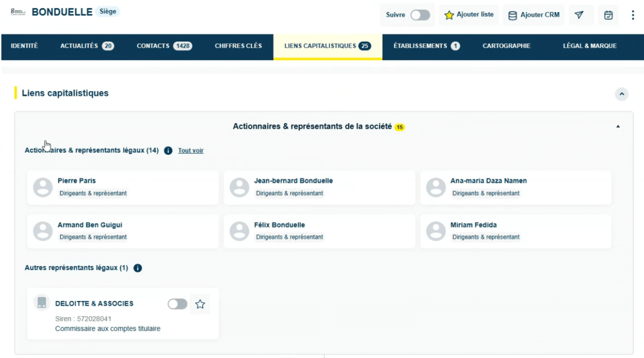
Task: Click the Siren : 572028041 text
Action: click(83, 319)
